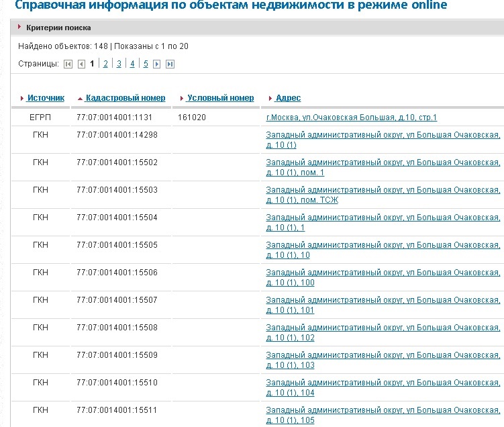Sort table by Адрес column header
This screenshot has height=427, width=504.
coord(288,98)
